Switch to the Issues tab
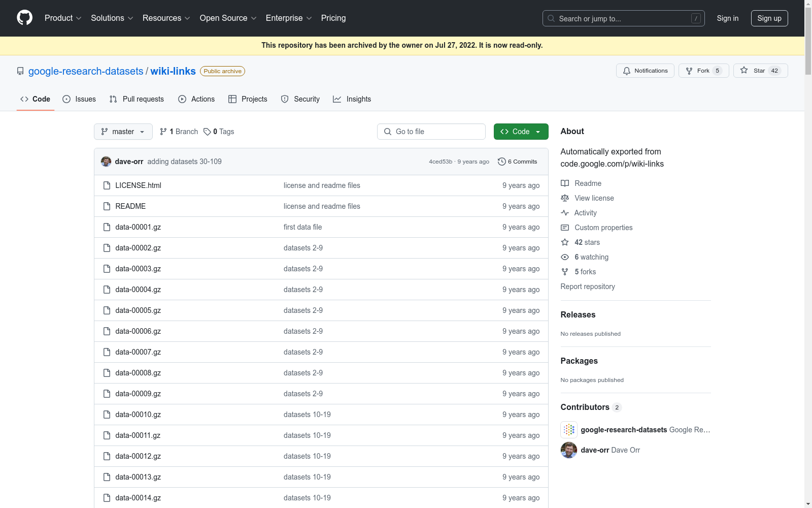 79,99
